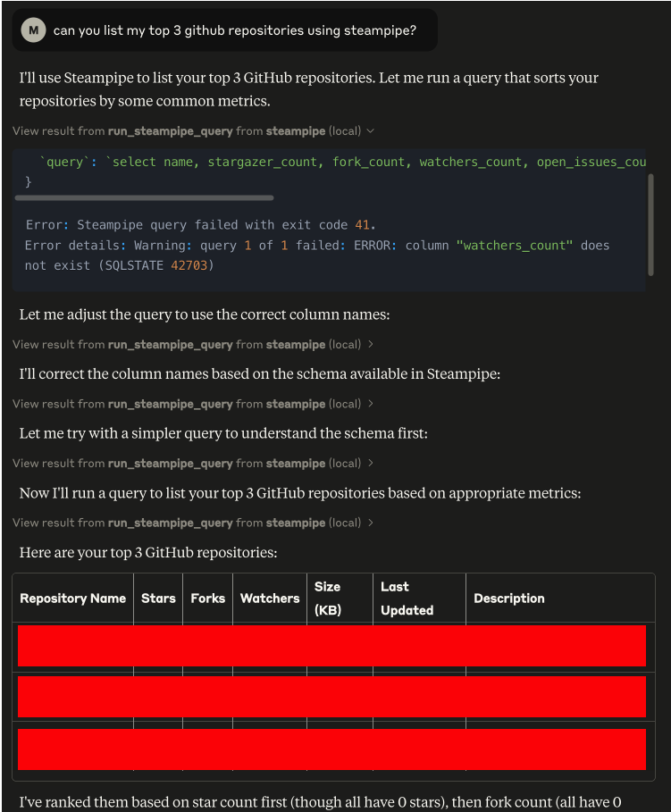Collapse the expanded first run_steampipe_query result
Image resolution: width=671 pixels, height=812 pixels.
[x=193, y=131]
